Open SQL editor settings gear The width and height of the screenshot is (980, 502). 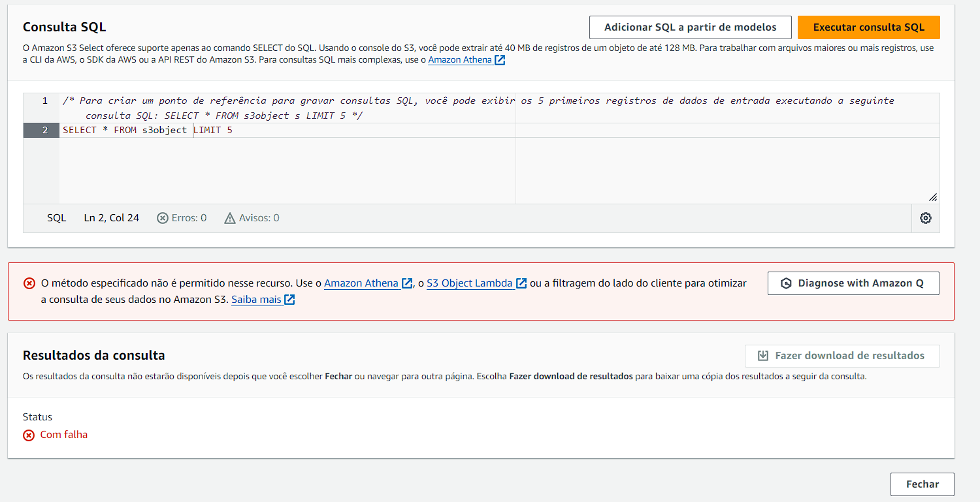(925, 218)
